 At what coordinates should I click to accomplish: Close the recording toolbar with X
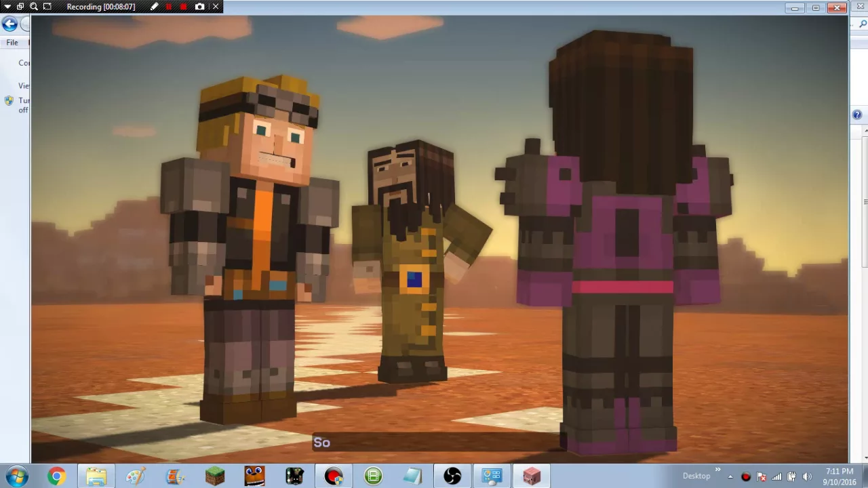[216, 7]
